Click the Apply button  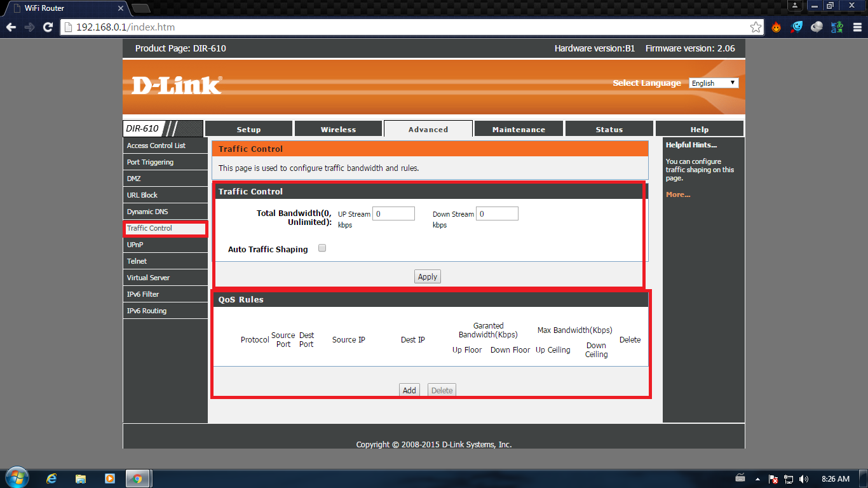pos(428,276)
